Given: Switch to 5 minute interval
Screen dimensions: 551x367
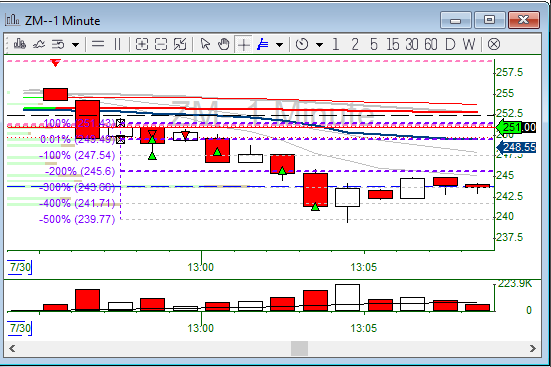Looking at the screenshot, I should pyautogui.click(x=374, y=44).
